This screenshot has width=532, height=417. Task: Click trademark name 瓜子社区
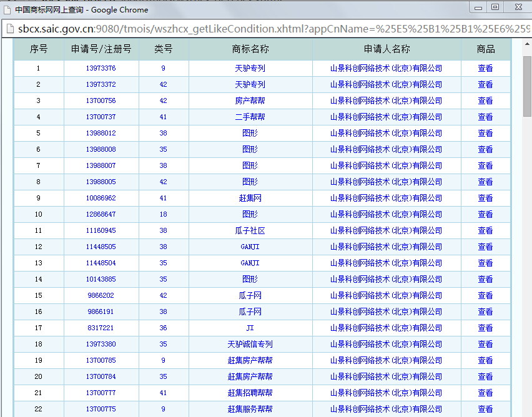[x=250, y=231]
